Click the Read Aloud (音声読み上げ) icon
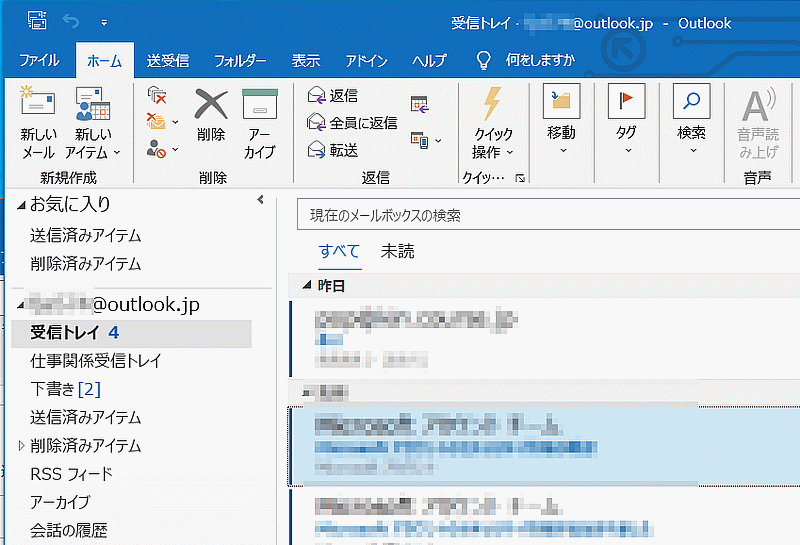Screen dimensions: 800x545 [758, 104]
